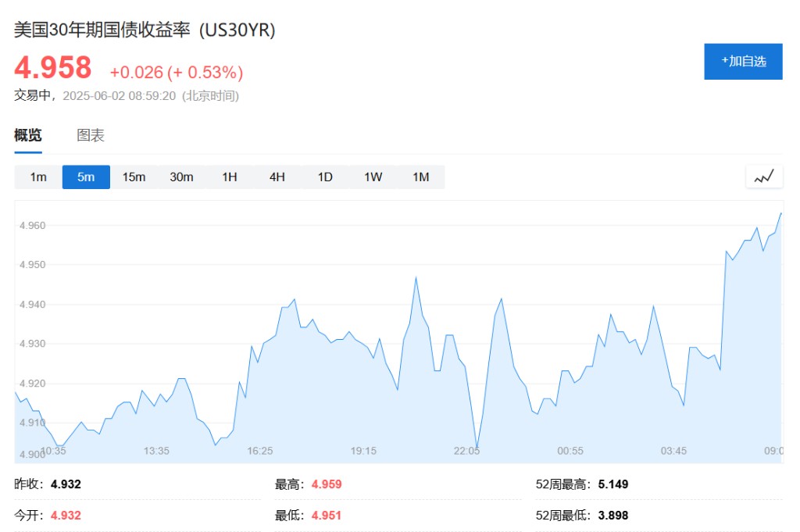The image size is (800, 532).
Task: Add US30YR to watchlist with +加自选
Action: click(743, 61)
